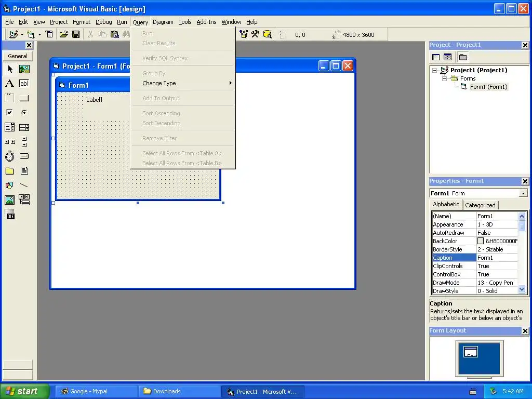Viewport: 532px width, 399px height.
Task: Select the Image control in the toolbox
Action: click(x=10, y=200)
